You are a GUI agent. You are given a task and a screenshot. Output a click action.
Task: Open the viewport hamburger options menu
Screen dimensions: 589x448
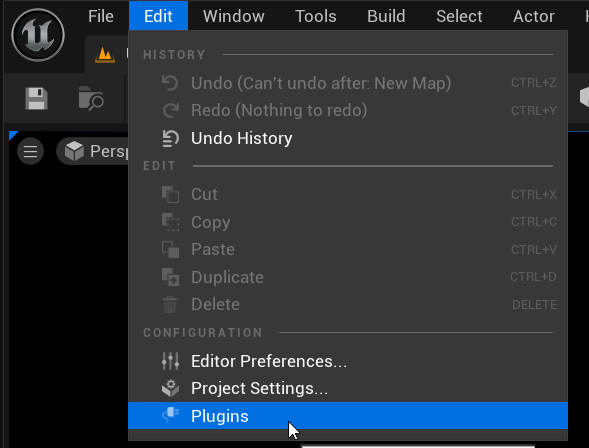pyautogui.click(x=30, y=151)
